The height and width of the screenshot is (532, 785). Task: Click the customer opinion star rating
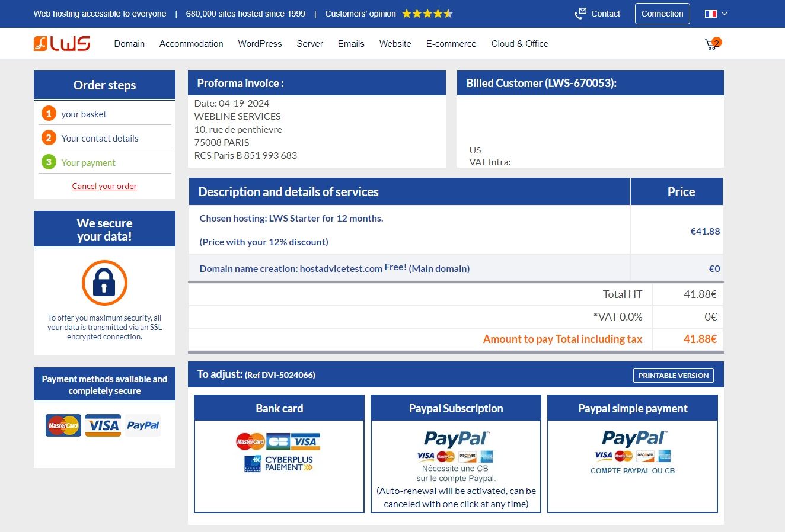tap(427, 14)
